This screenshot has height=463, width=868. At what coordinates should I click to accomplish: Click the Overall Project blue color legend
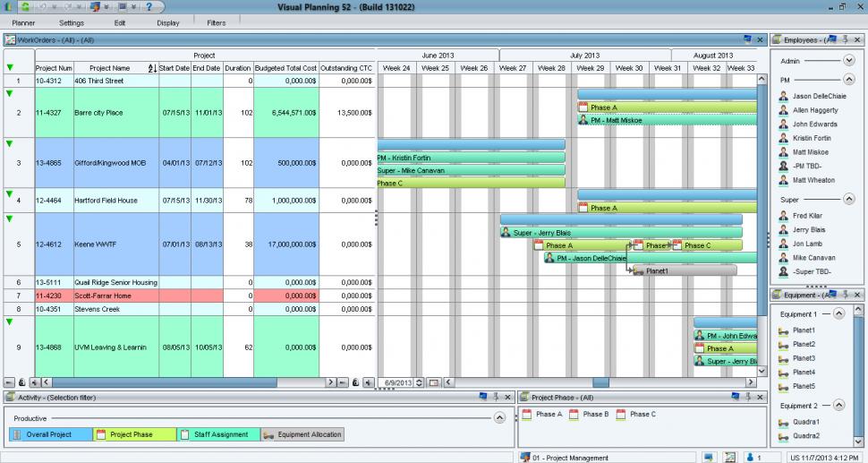click(50, 434)
